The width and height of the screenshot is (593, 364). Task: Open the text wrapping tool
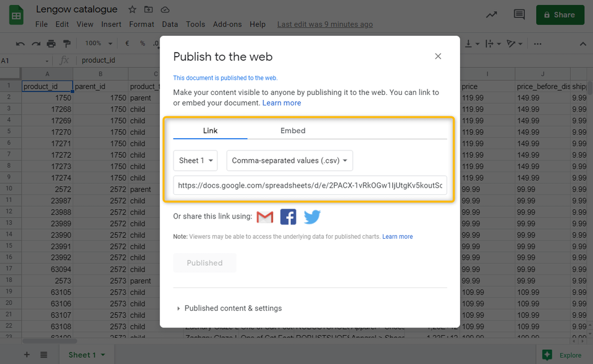[x=493, y=44]
